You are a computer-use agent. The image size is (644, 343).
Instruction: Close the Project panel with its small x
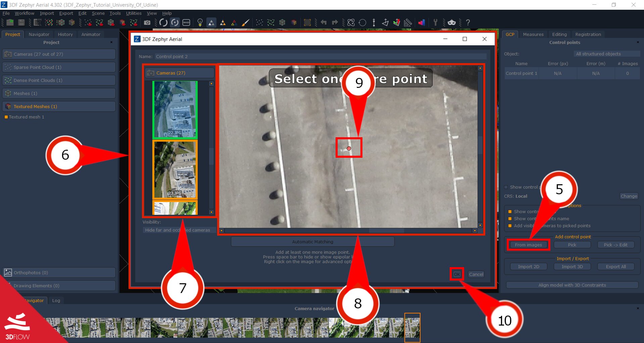coord(111,42)
